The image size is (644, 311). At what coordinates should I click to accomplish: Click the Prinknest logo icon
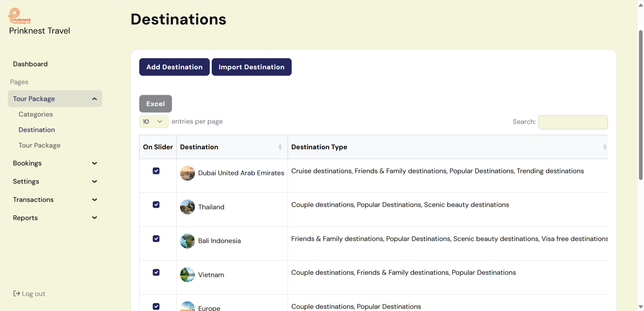(19, 16)
